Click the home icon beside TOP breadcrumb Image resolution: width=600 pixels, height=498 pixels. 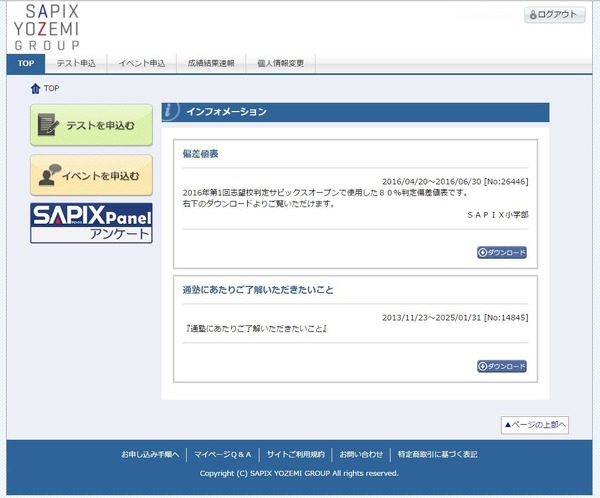click(x=35, y=88)
